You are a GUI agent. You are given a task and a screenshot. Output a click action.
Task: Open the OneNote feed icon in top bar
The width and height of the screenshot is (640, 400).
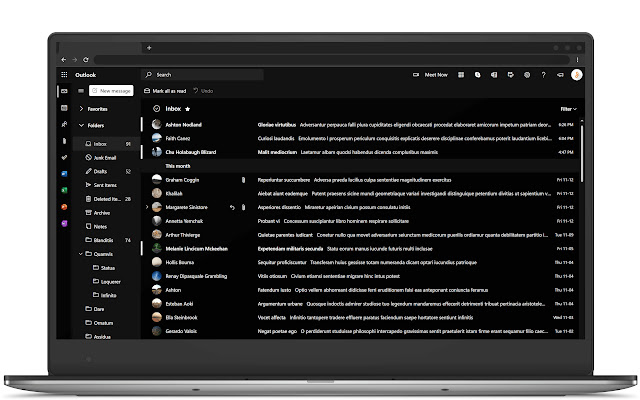[x=494, y=75]
